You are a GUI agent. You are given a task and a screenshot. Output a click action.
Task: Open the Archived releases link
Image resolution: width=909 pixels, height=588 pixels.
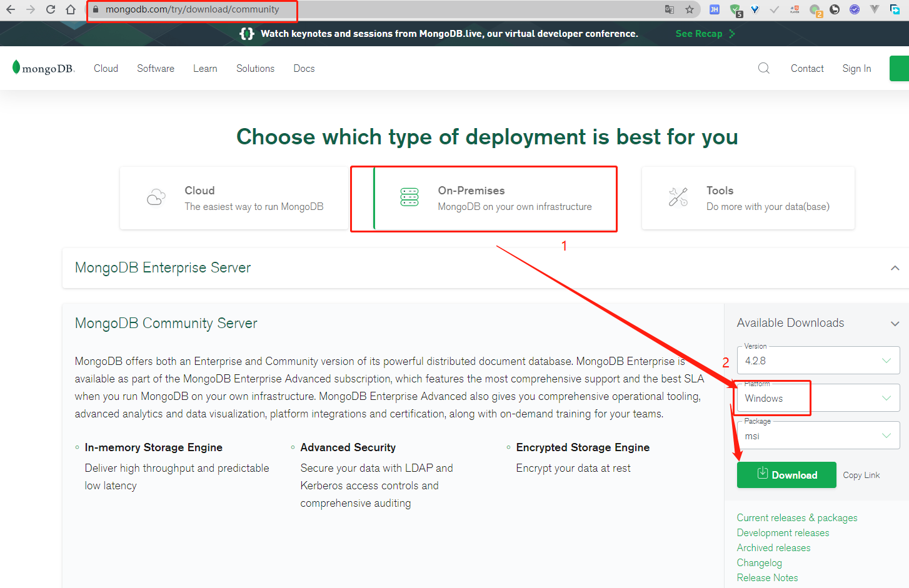tap(773, 547)
